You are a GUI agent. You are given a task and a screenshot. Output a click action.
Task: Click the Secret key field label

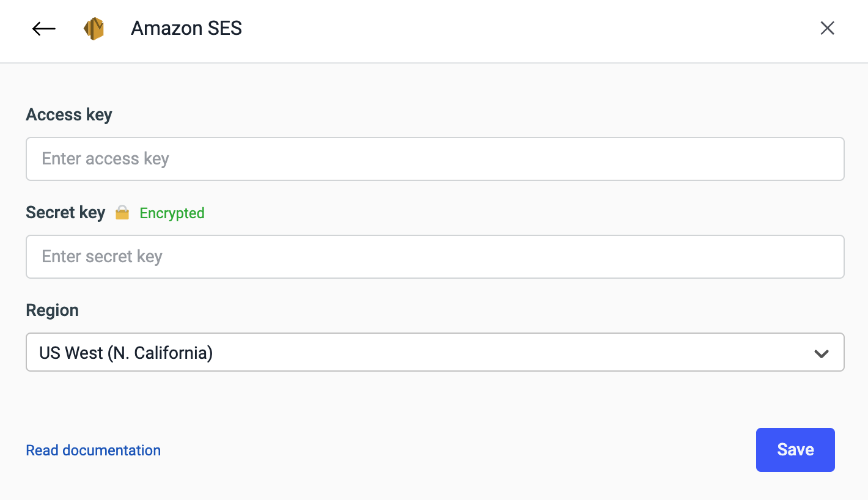pyautogui.click(x=65, y=213)
